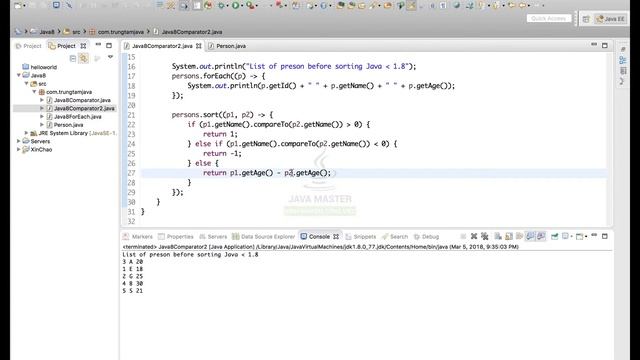Select Java8Comparator.java file in tree
640x360 pixels.
click(82, 100)
